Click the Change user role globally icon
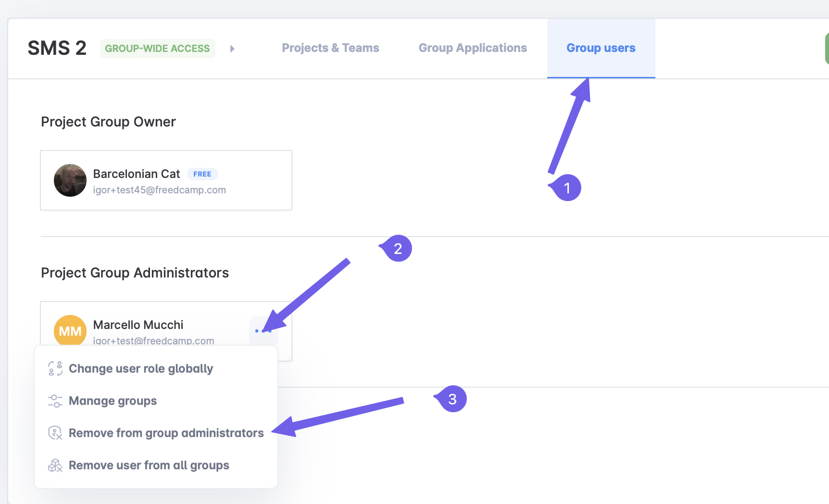 click(55, 368)
